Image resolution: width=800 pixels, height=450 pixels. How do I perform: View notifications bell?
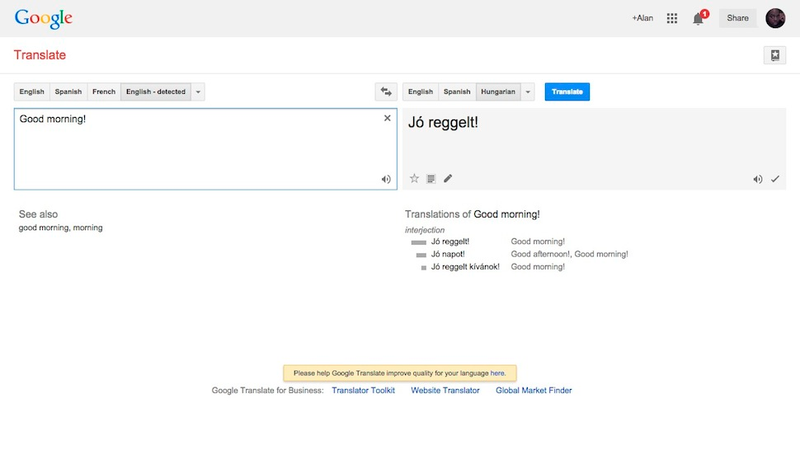[x=698, y=19]
